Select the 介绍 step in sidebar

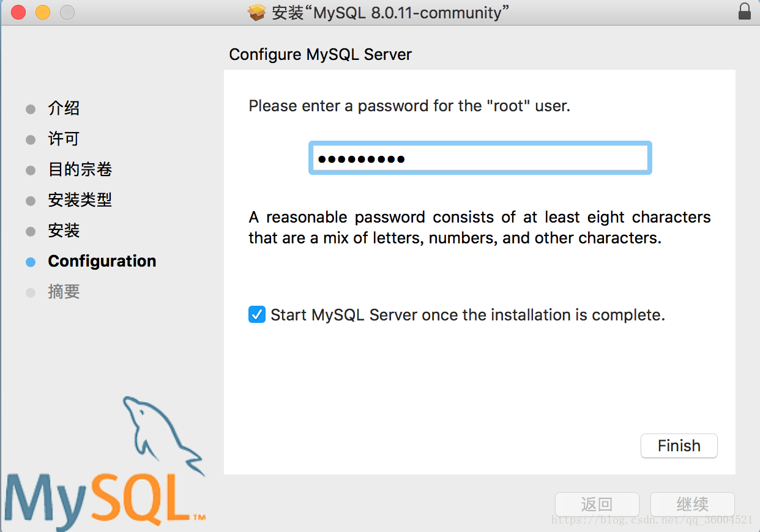pos(64,109)
